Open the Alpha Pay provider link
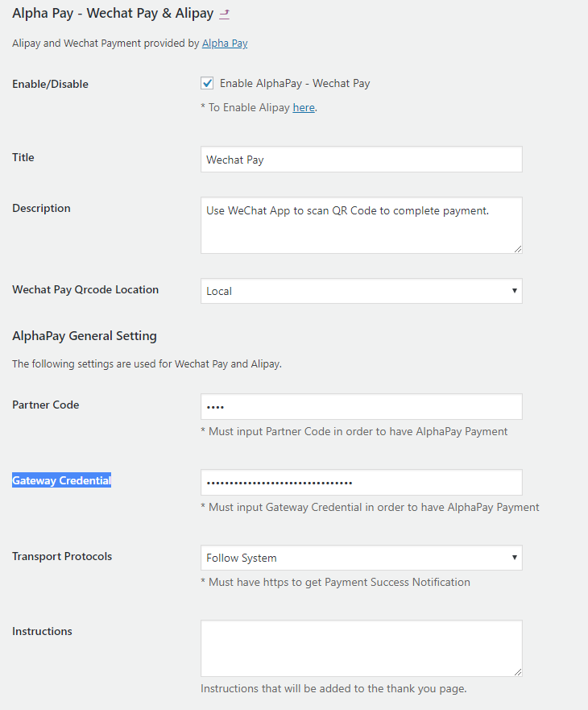588x710 pixels. tap(225, 43)
